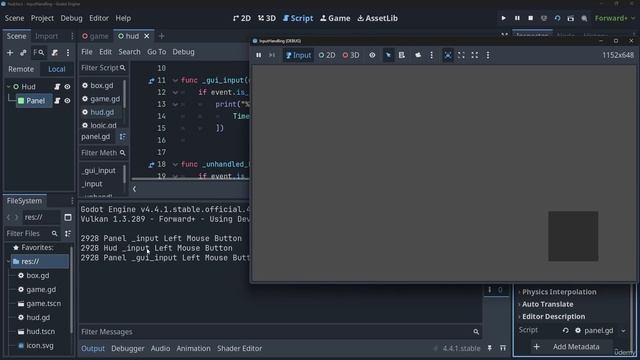The width and height of the screenshot is (640, 360).
Task: Select hud.tscn in FileSystem tree
Action: pos(40,331)
